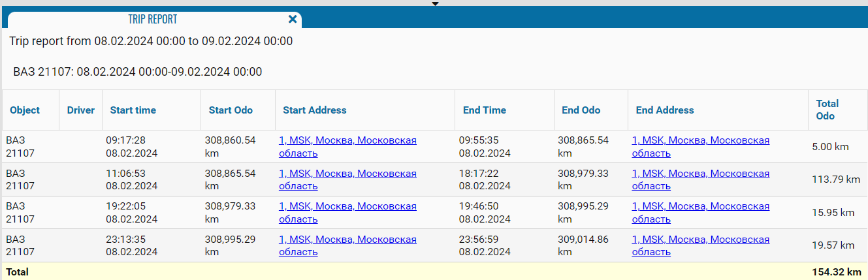Sort by Driver column header
This screenshot has width=868, height=280.
point(81,110)
